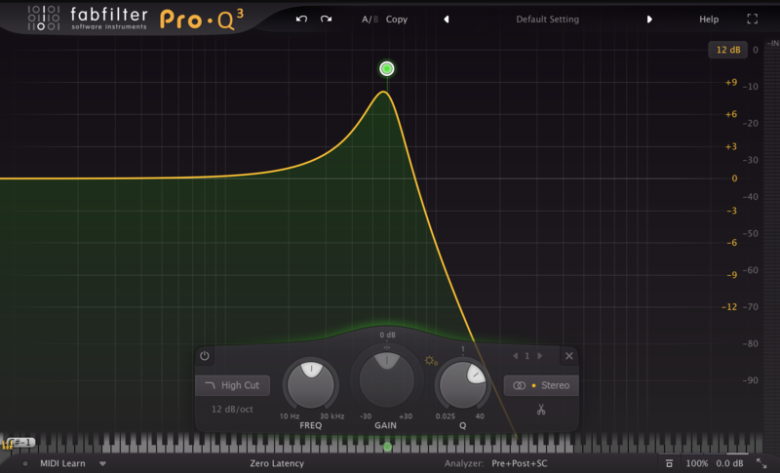Open the Default Setting preset menu
This screenshot has width=780, height=473.
point(547,19)
